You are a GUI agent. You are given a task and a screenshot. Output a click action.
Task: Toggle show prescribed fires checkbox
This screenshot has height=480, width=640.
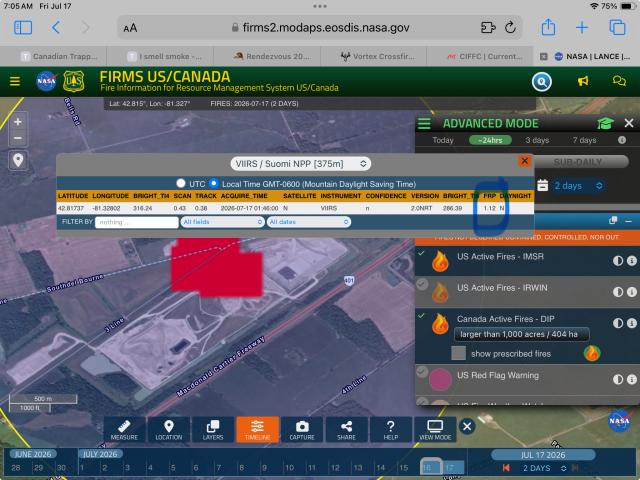tap(458, 353)
